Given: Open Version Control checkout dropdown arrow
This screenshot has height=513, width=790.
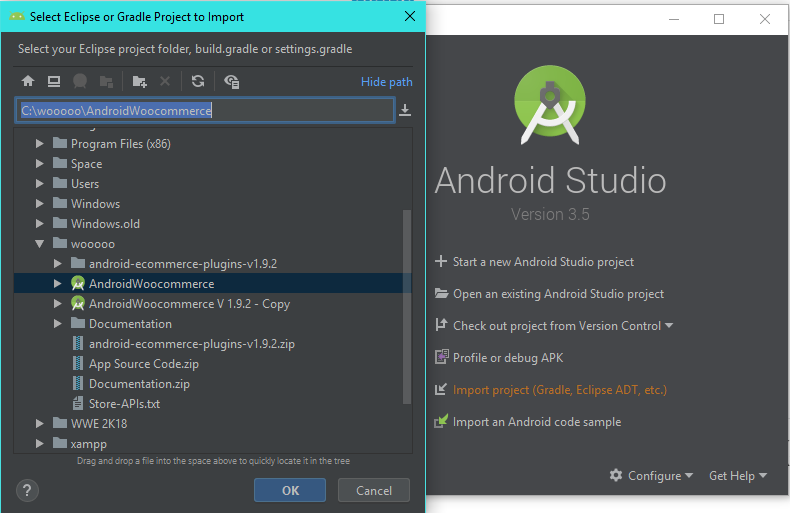Looking at the screenshot, I should tap(669, 326).
